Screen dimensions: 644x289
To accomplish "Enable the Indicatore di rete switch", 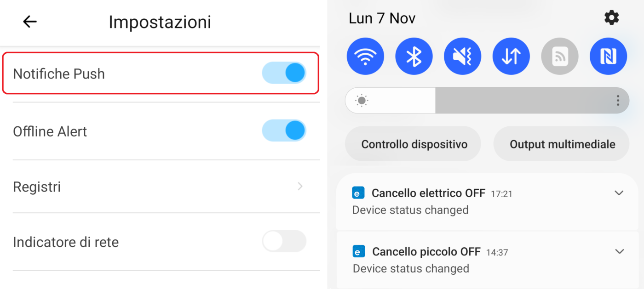I will (284, 241).
